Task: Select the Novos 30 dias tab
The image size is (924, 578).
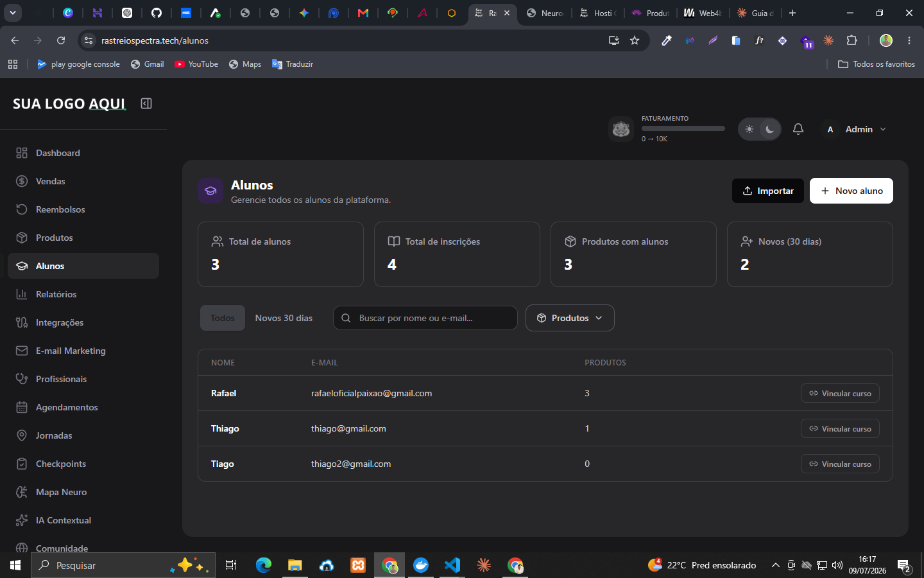Action: click(284, 318)
